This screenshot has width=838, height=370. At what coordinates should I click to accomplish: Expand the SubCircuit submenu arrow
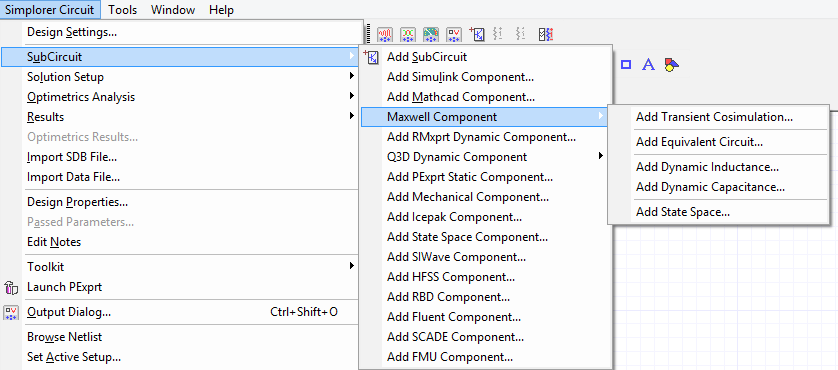352,56
